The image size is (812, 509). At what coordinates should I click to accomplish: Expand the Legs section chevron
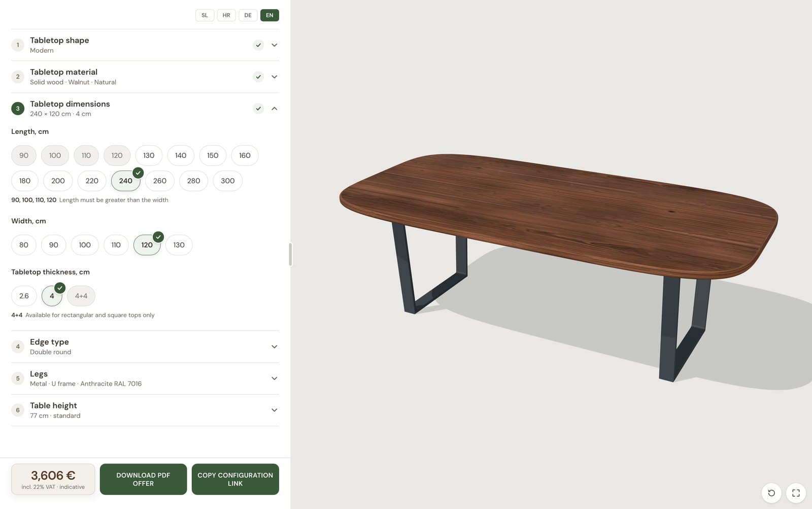point(274,379)
